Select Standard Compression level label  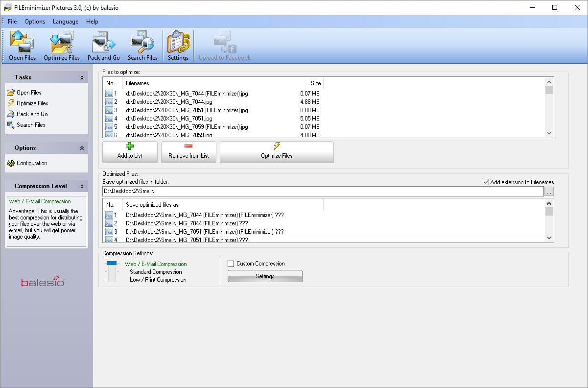[156, 272]
